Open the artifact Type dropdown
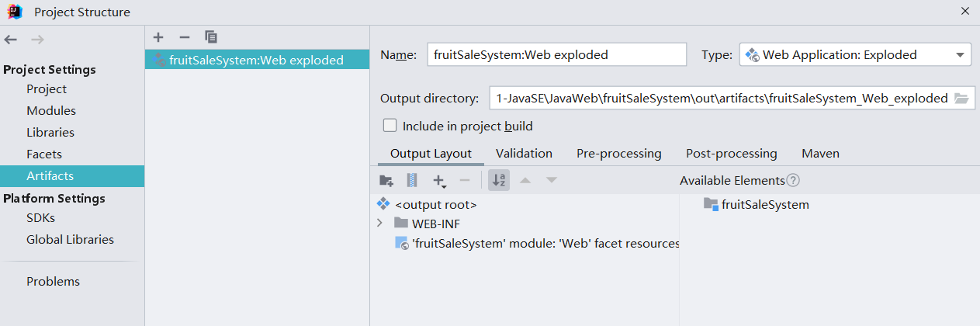 [855, 55]
